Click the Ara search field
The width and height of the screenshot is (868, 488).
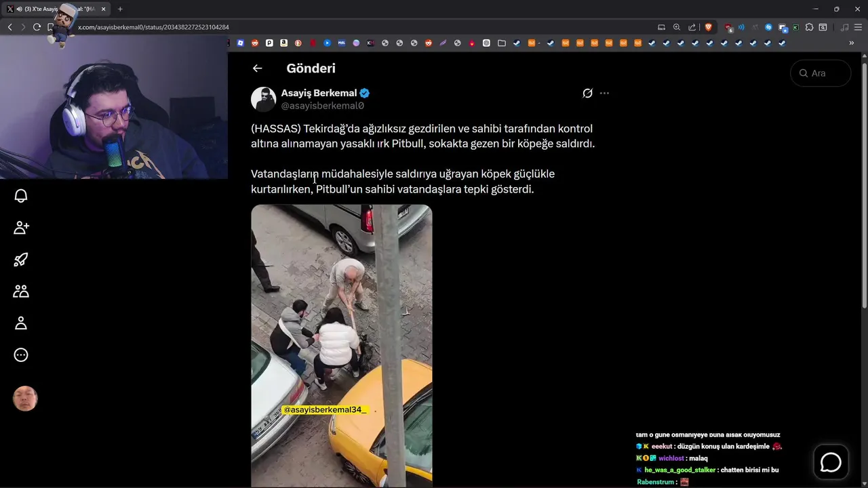(x=821, y=73)
